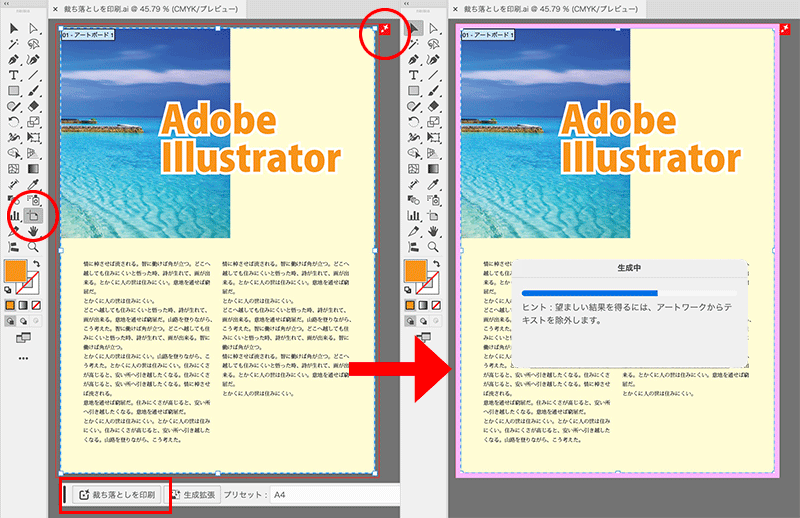Pick the Eyedropper tool in left window
The width and height of the screenshot is (800, 518).
pos(33,184)
